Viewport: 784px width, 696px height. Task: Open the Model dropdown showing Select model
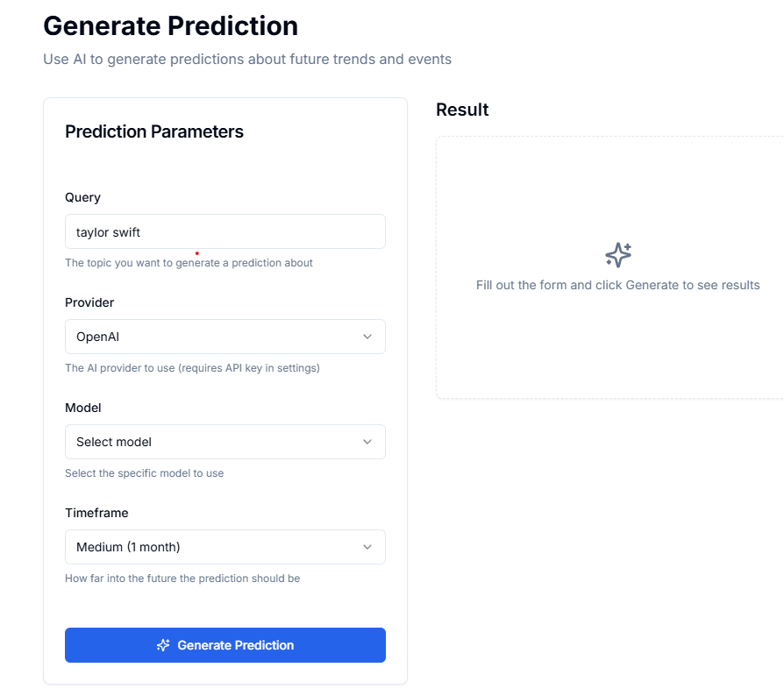click(225, 442)
